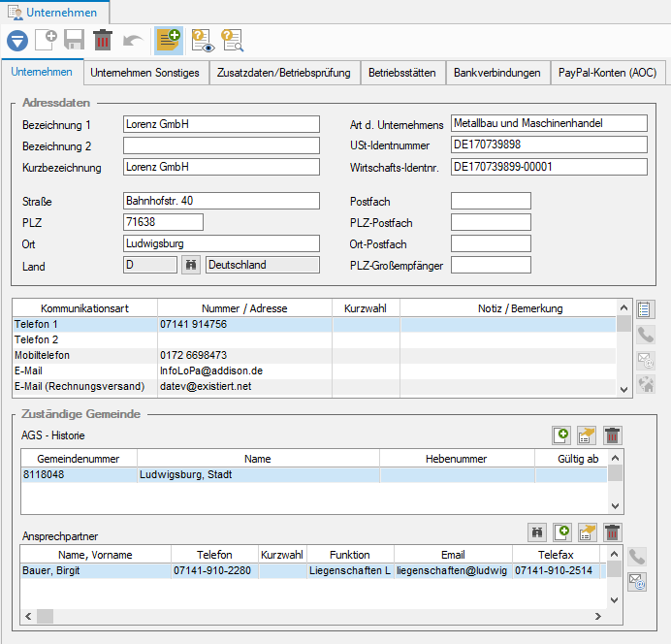Image resolution: width=671 pixels, height=644 pixels.
Task: Delete Ansprechpartner trash icon
Action: [613, 532]
